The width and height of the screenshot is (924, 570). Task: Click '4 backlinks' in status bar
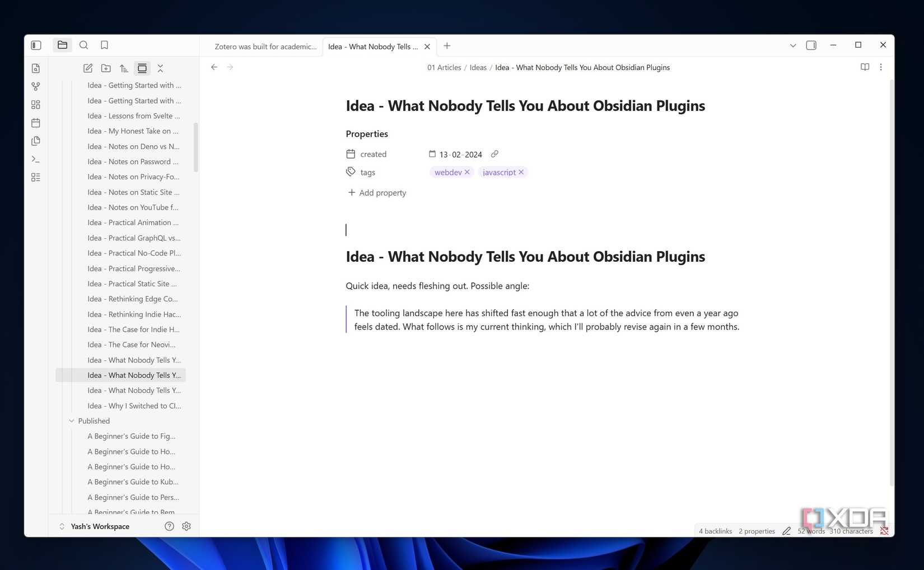[x=715, y=531]
